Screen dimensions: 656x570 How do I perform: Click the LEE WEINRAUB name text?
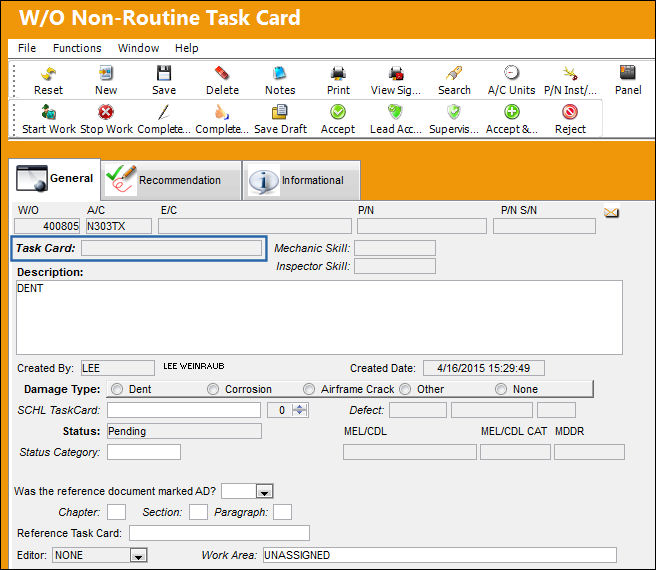[194, 366]
